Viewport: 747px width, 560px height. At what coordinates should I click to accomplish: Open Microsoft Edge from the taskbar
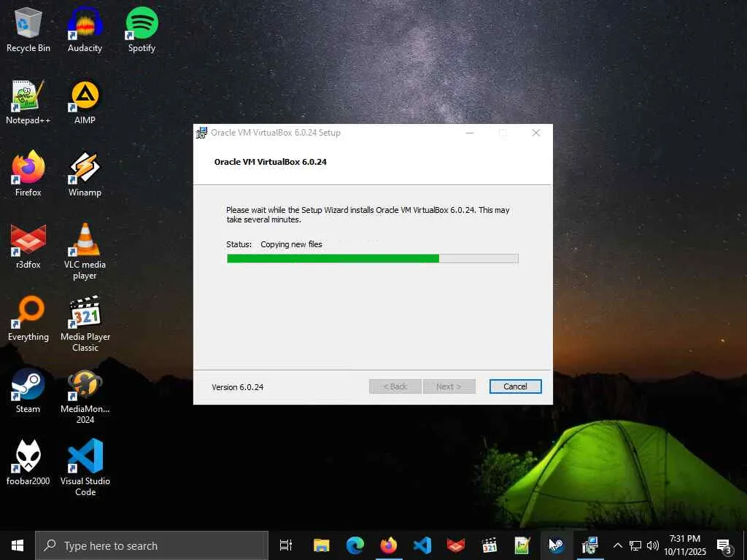click(x=355, y=545)
